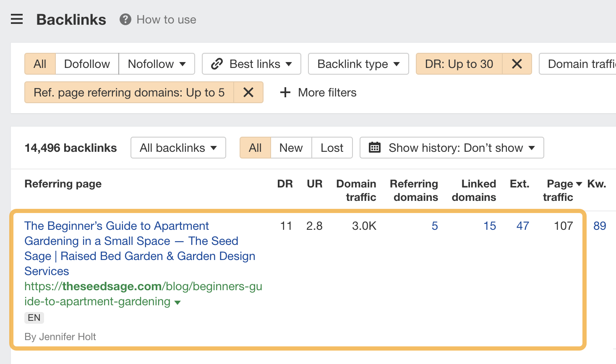Toggle the Page traffic sort arrow
Screen dimensions: 616x364
[x=579, y=184]
